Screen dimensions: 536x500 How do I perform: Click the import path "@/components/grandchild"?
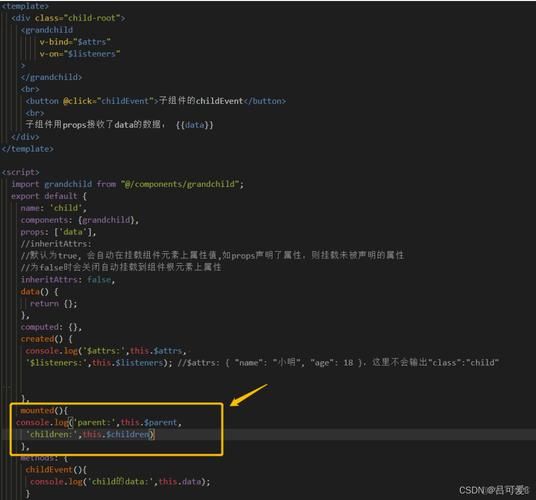tap(179, 184)
